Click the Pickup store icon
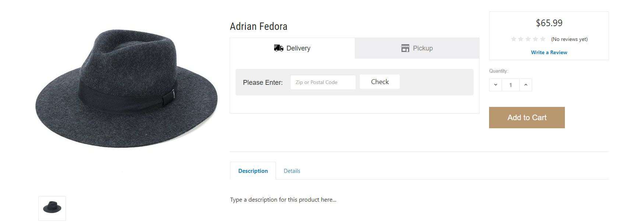644x223 pixels. (x=405, y=48)
